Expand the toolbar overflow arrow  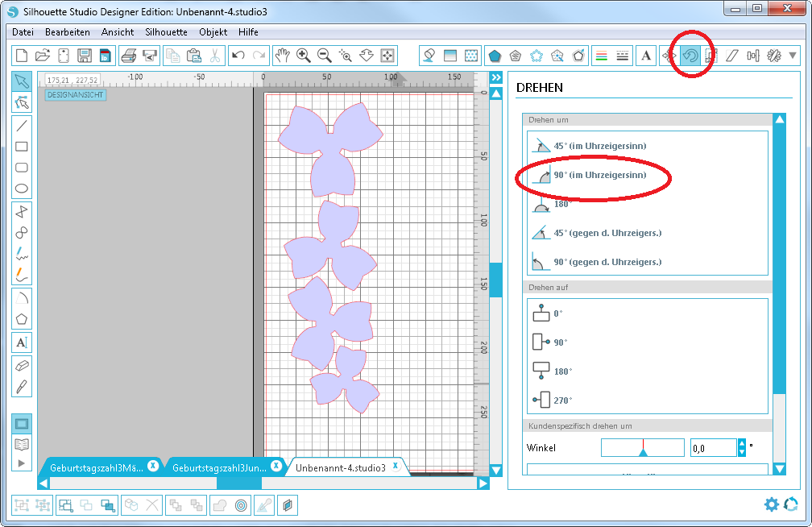(x=793, y=56)
